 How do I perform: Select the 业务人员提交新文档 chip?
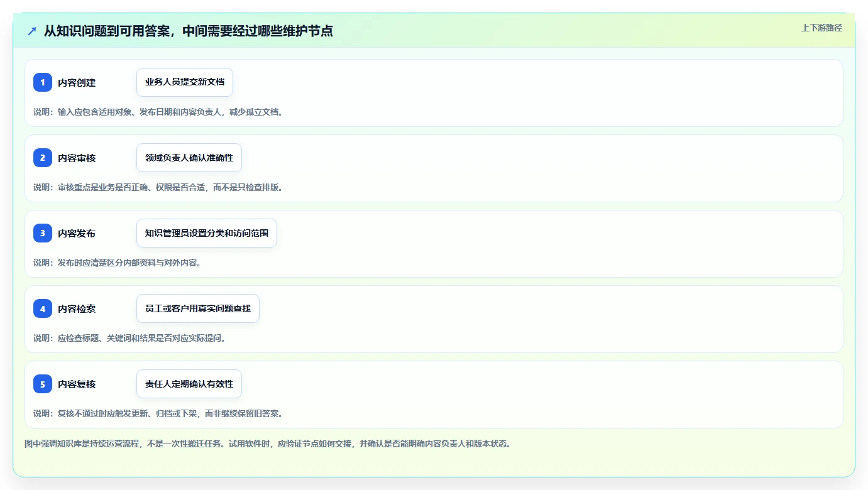[185, 82]
